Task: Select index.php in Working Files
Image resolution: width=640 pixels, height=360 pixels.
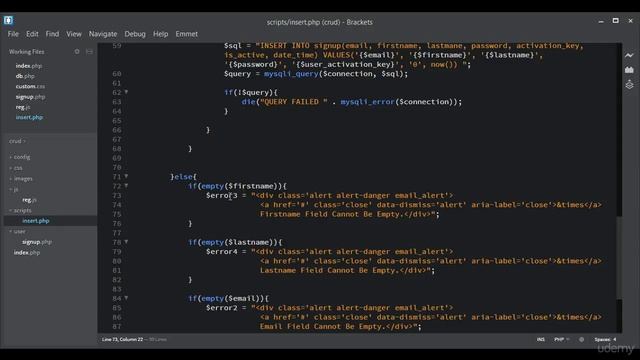Action: click(29, 66)
